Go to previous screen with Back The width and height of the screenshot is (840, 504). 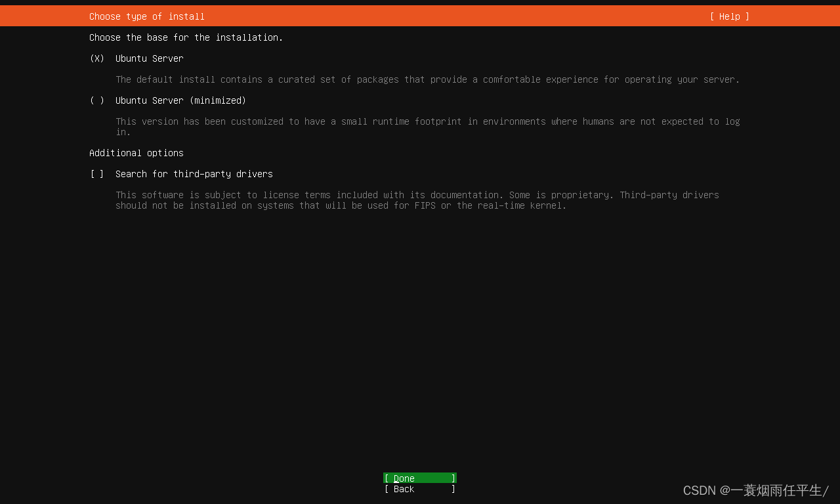(x=420, y=489)
